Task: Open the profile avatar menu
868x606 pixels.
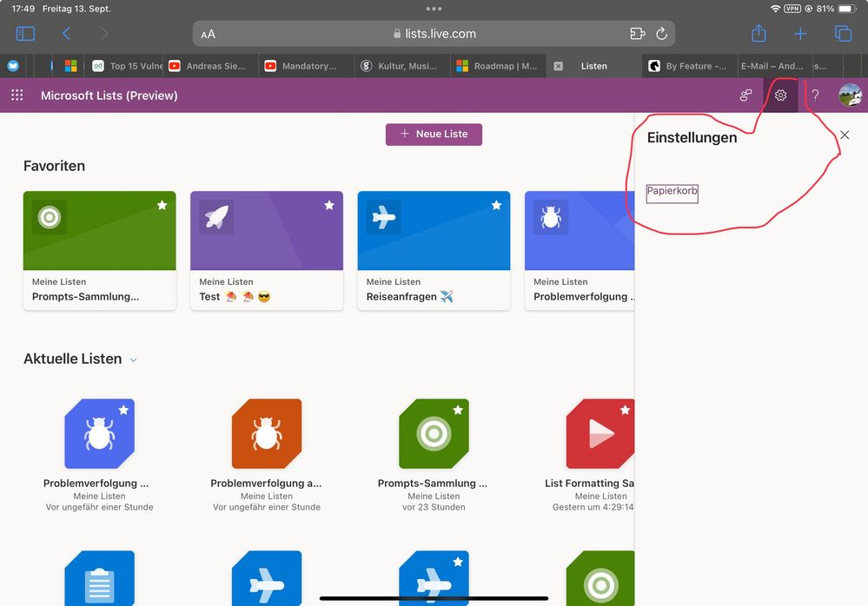Action: pyautogui.click(x=851, y=96)
